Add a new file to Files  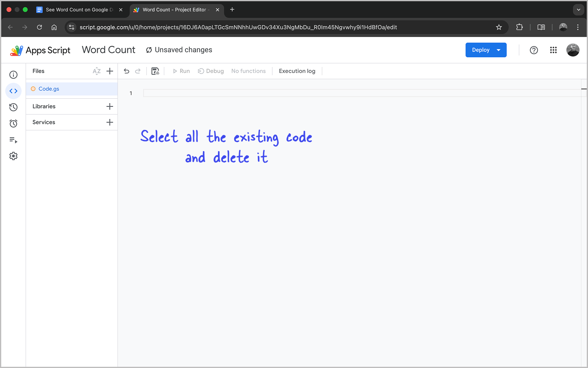(110, 71)
